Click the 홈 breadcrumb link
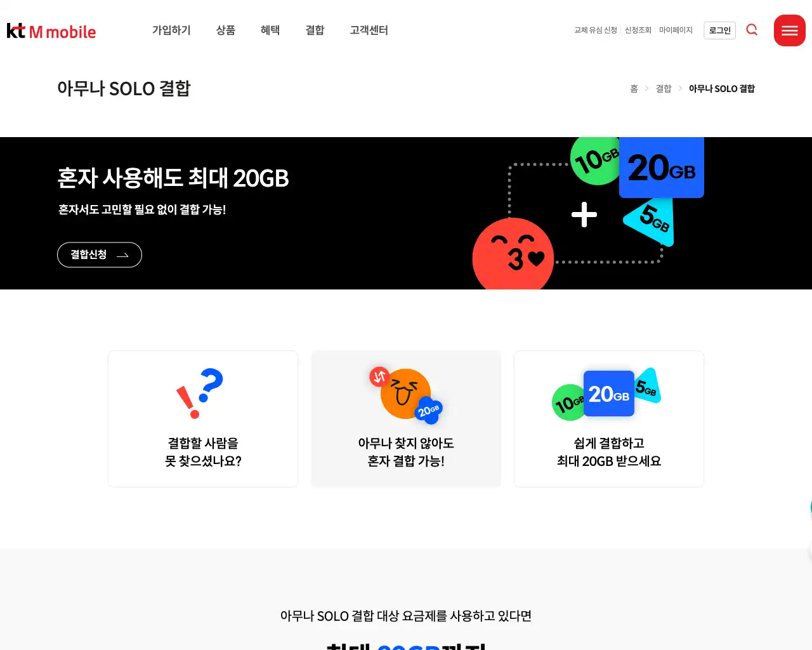The width and height of the screenshot is (812, 650). [634, 89]
